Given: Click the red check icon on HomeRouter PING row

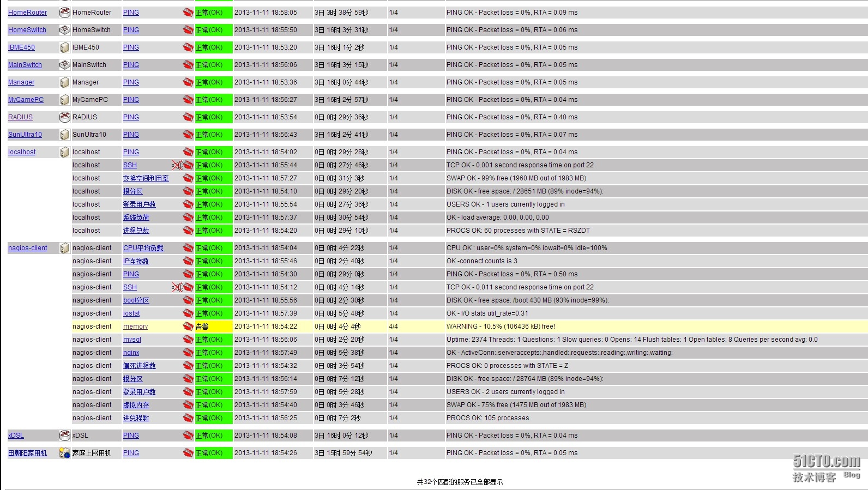Looking at the screenshot, I should tap(188, 12).
